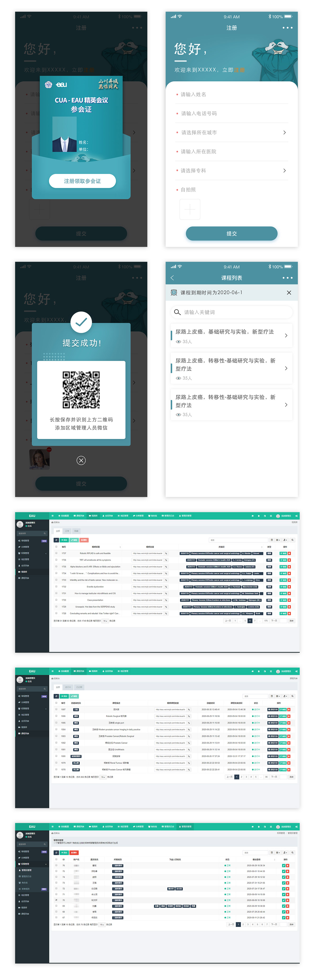
Task: Click red delete icon for course row 1087
Action: pyautogui.click(x=289, y=709)
